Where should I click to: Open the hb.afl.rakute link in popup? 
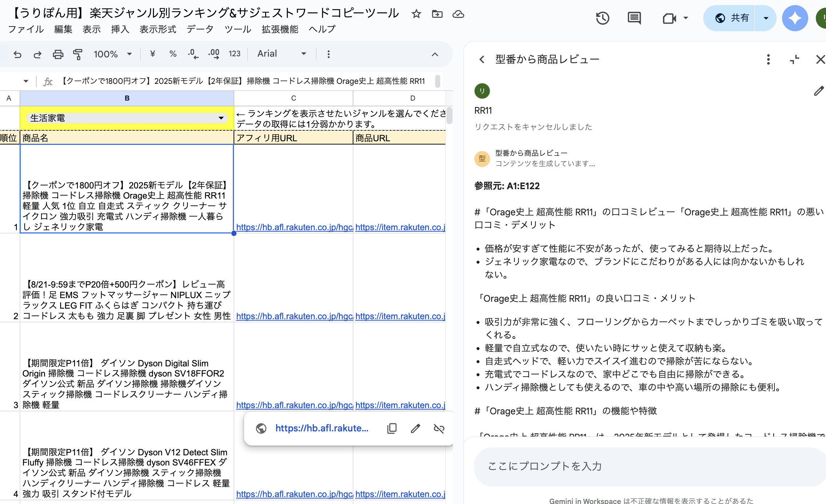(x=321, y=428)
